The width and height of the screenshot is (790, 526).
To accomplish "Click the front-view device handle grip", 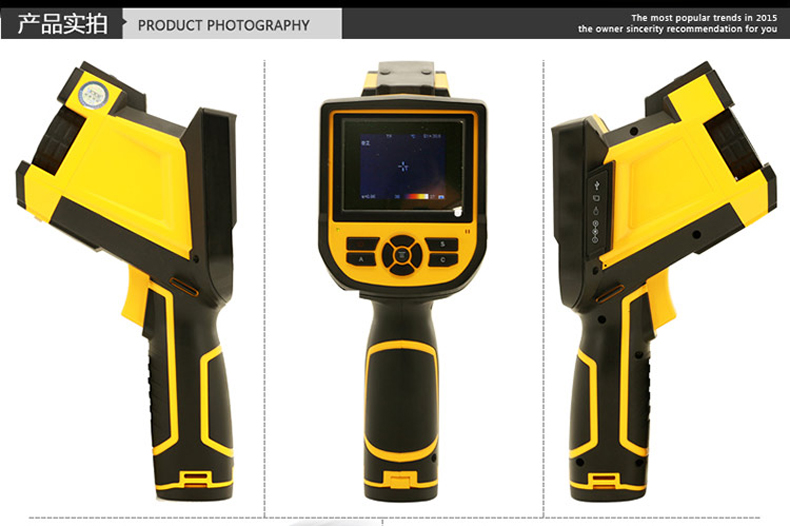I will coord(400,400).
